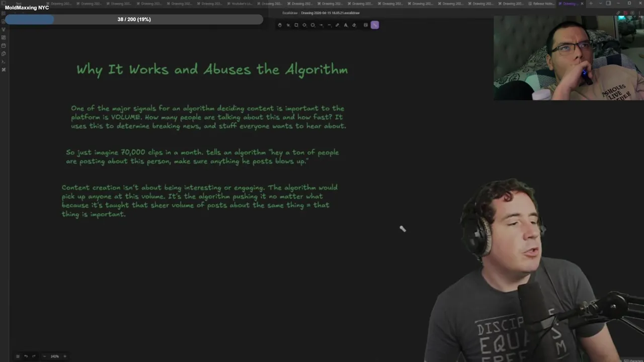Select the Hand pan tool
Viewport: 644px width, 362px height.
[280, 25]
